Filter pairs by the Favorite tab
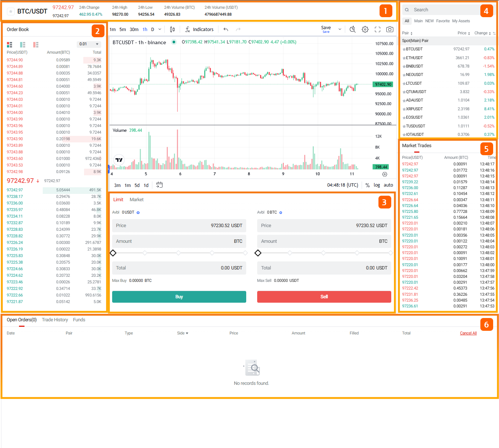 click(443, 21)
